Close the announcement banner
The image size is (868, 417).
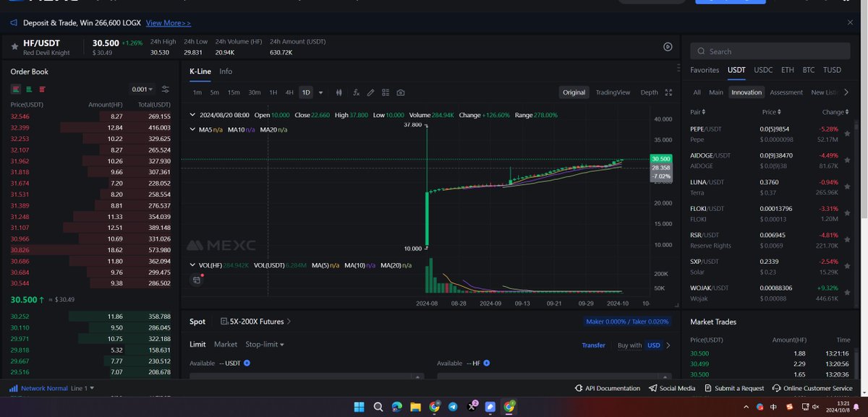pyautogui.click(x=851, y=23)
